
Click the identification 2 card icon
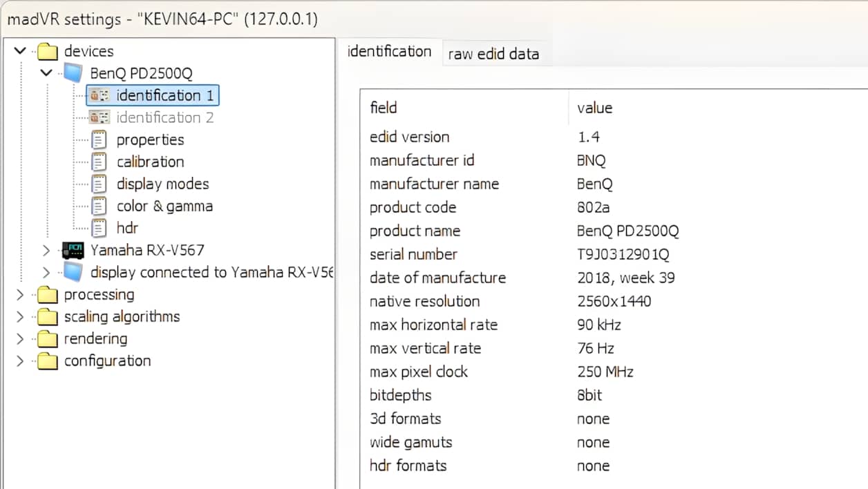tap(100, 117)
